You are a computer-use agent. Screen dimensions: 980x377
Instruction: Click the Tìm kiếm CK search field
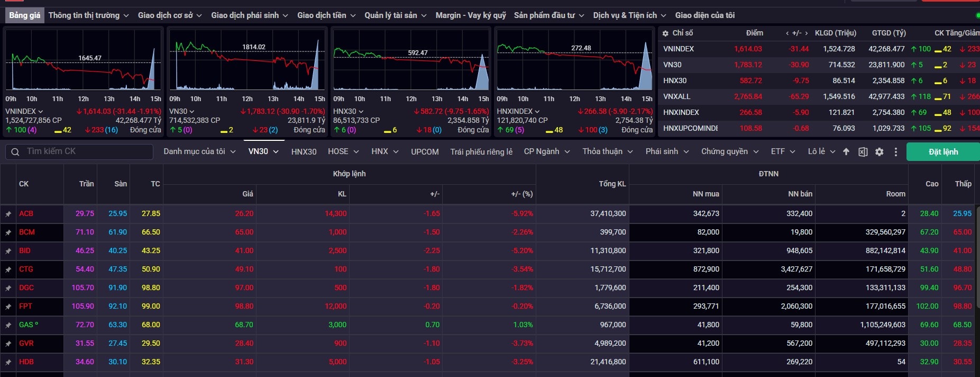point(79,151)
